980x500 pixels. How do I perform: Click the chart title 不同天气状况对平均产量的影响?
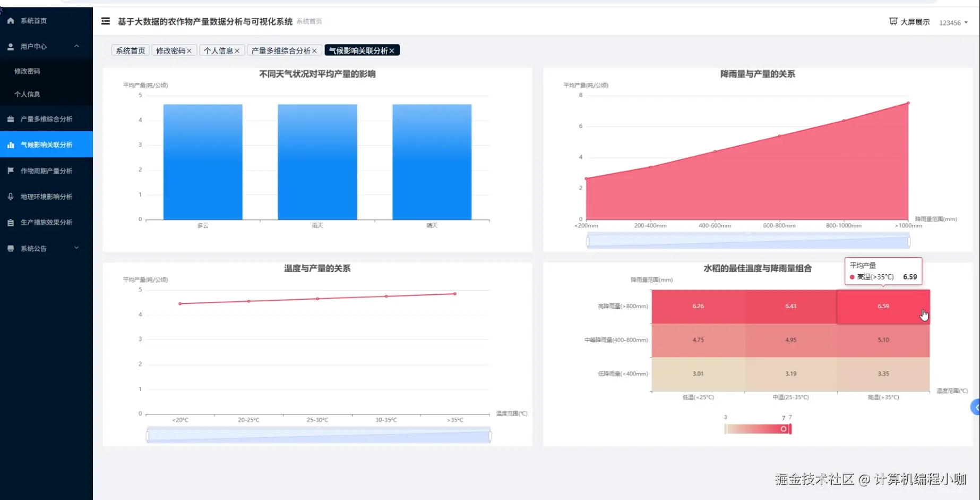coord(317,74)
